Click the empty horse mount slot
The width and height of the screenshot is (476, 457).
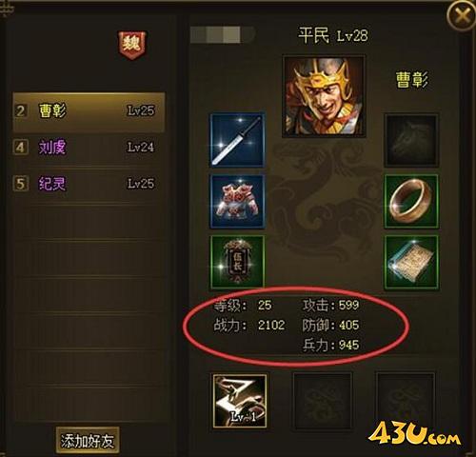point(411,140)
